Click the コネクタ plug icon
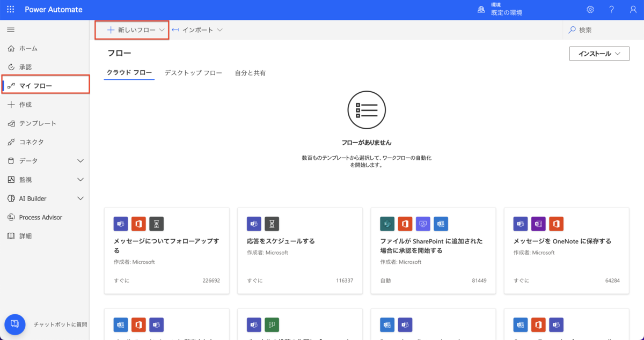644x340 pixels. click(x=11, y=142)
